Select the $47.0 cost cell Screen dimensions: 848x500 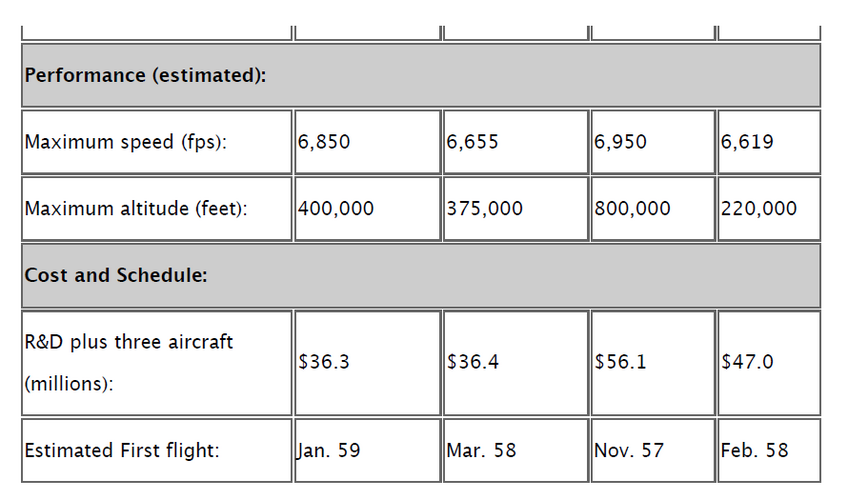[768, 363]
